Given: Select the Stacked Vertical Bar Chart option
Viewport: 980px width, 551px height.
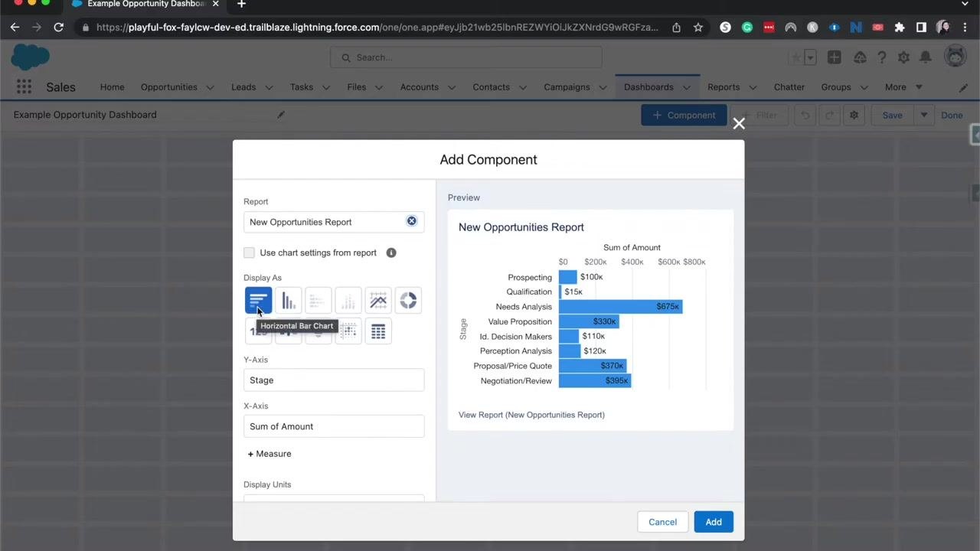Looking at the screenshot, I should tap(348, 301).
